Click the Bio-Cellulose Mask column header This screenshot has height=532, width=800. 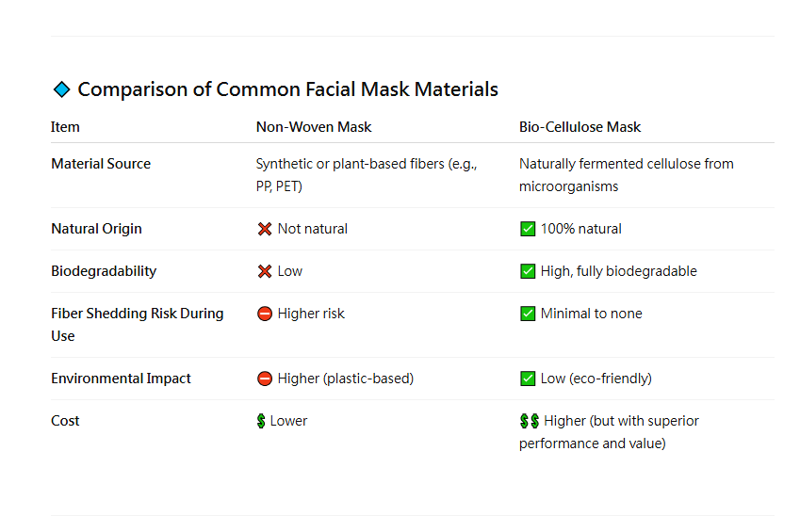[x=580, y=127]
